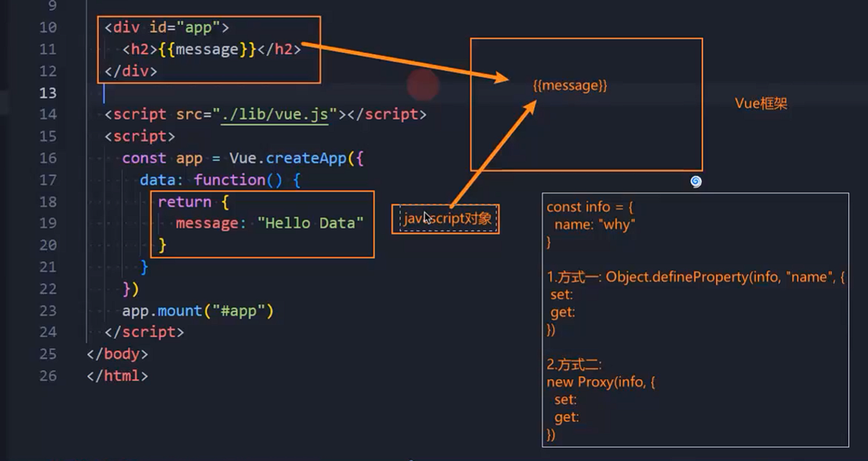
Task: Click line number 13 in the gutter
Action: pos(48,92)
